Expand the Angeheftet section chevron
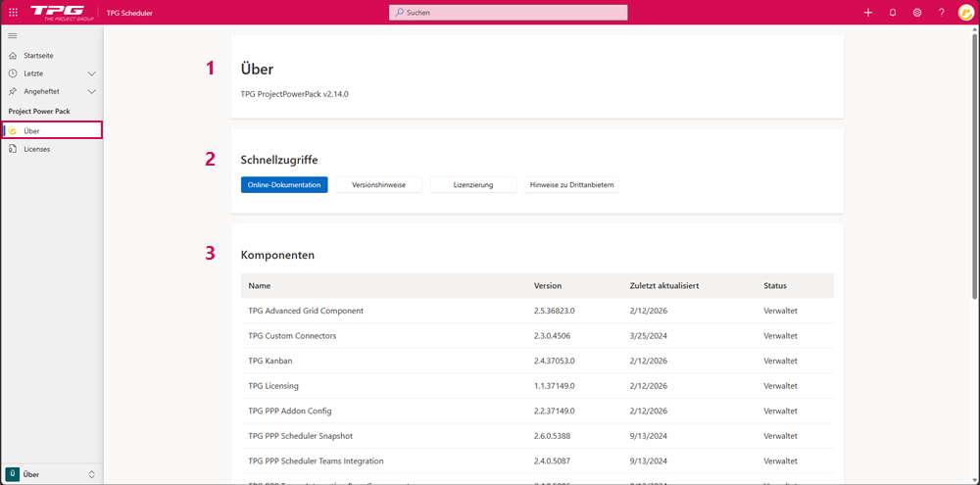Viewport: 980px width, 485px height. (x=92, y=91)
